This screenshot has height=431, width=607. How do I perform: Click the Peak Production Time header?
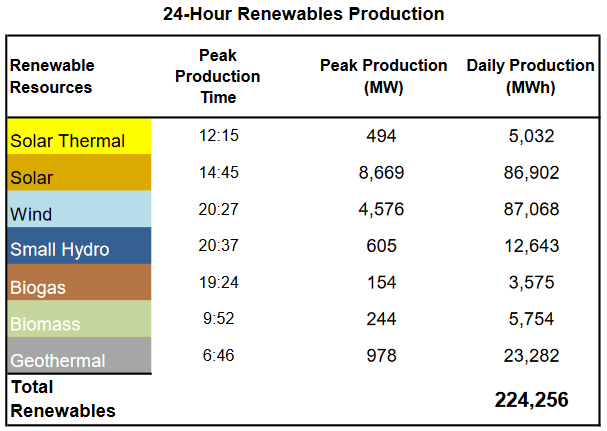point(218,76)
